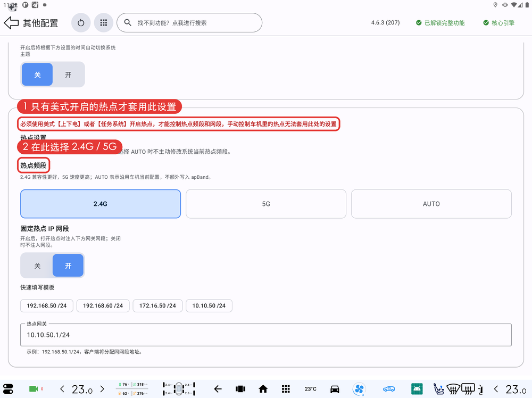
Task: Open the recent apps icon
Action: [x=240, y=389]
